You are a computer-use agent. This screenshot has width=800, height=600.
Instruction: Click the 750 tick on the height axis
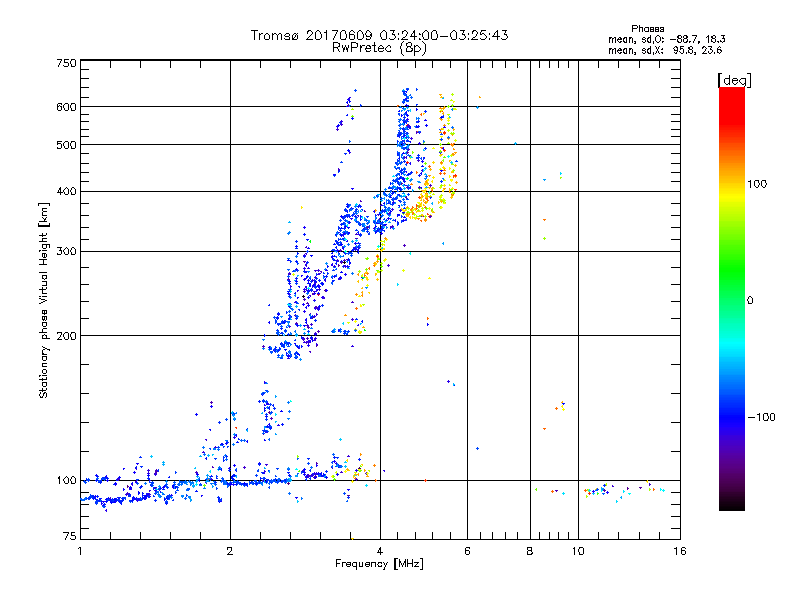[x=66, y=62]
